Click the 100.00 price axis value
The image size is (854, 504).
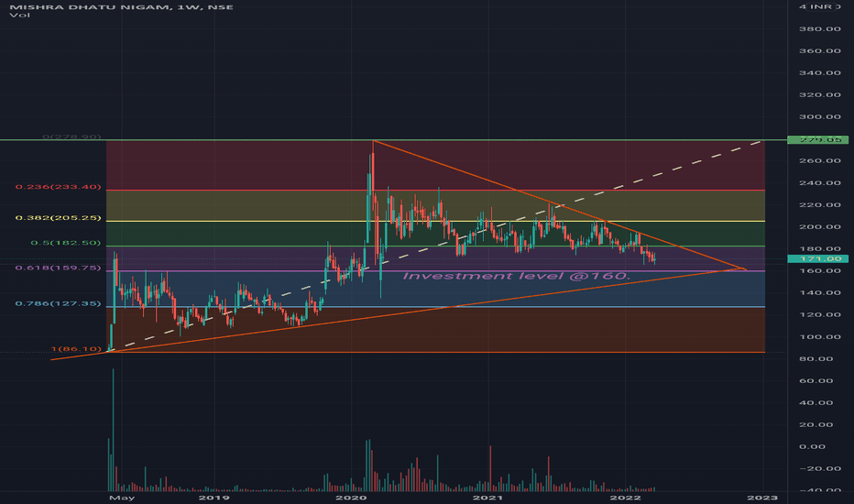pyautogui.click(x=820, y=336)
